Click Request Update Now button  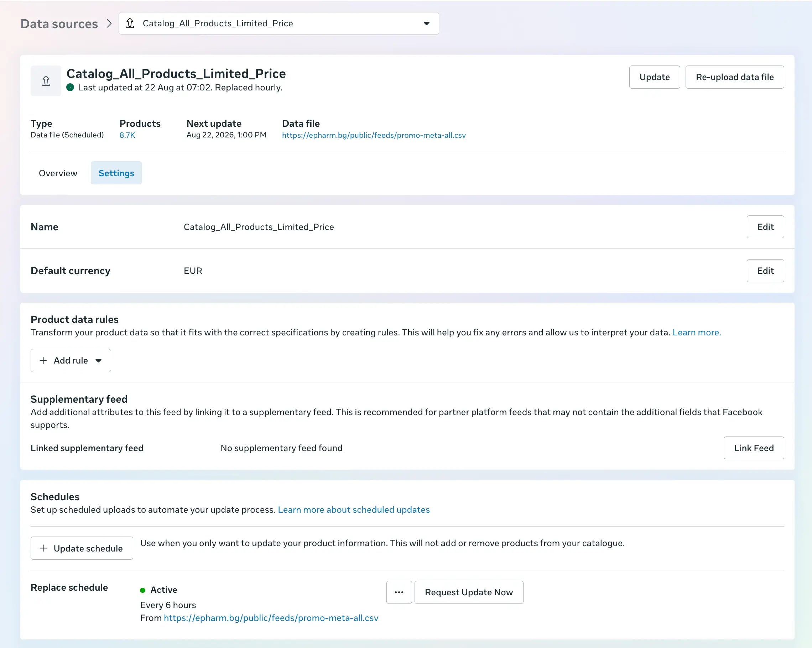[469, 592]
